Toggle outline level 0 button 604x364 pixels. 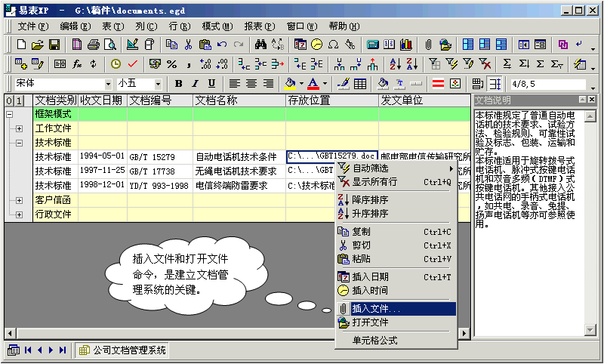pos(9,101)
